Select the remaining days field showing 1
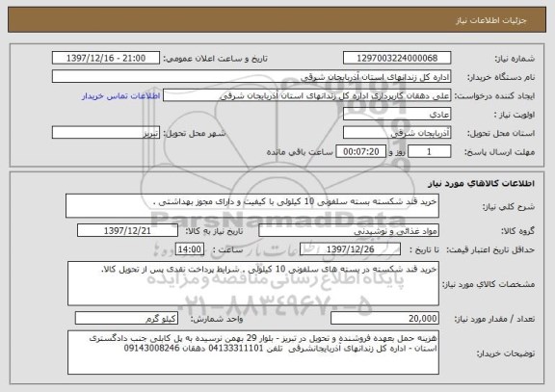Viewport: 555px width, 392px height. point(430,152)
